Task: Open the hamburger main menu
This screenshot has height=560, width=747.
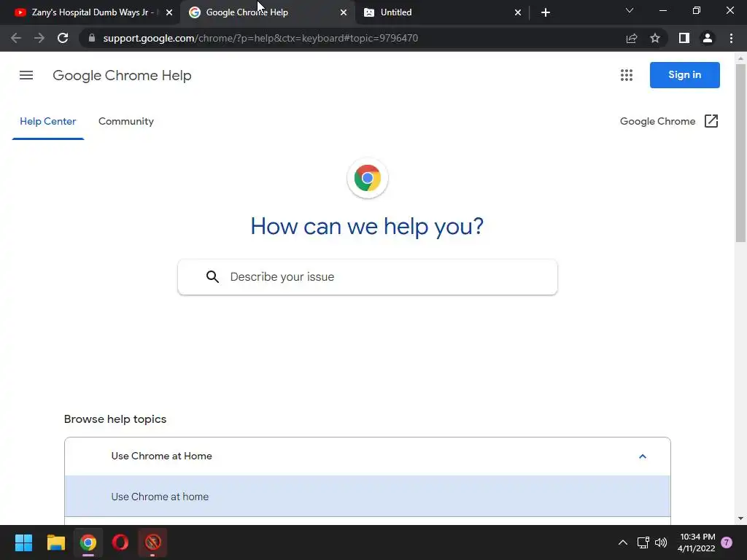Action: 26,75
